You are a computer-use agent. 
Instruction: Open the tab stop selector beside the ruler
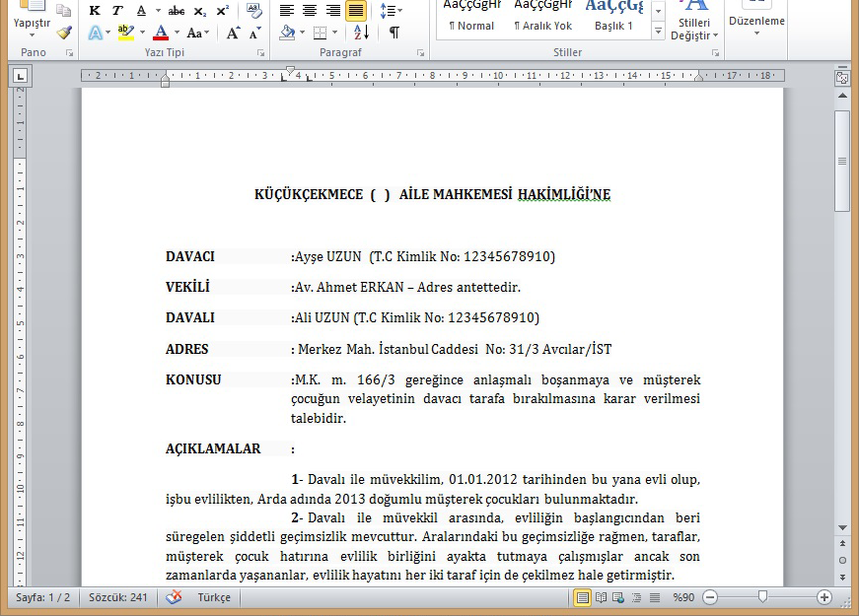(21, 76)
